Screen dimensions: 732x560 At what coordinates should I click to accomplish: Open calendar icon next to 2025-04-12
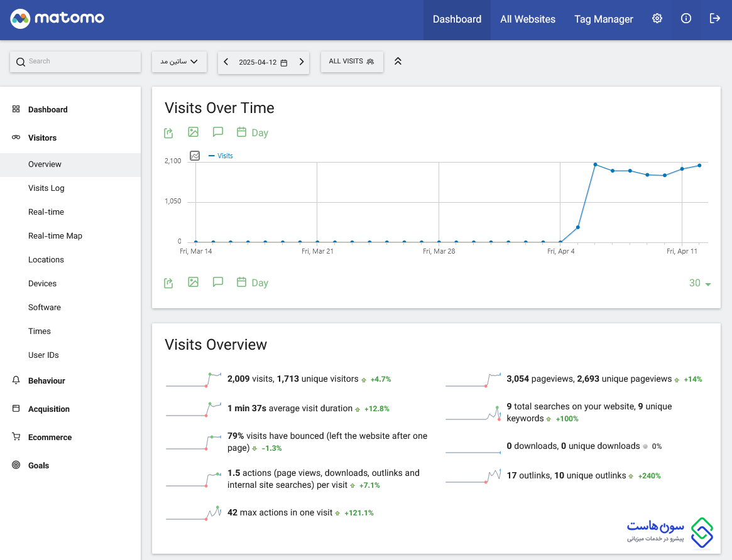point(284,63)
